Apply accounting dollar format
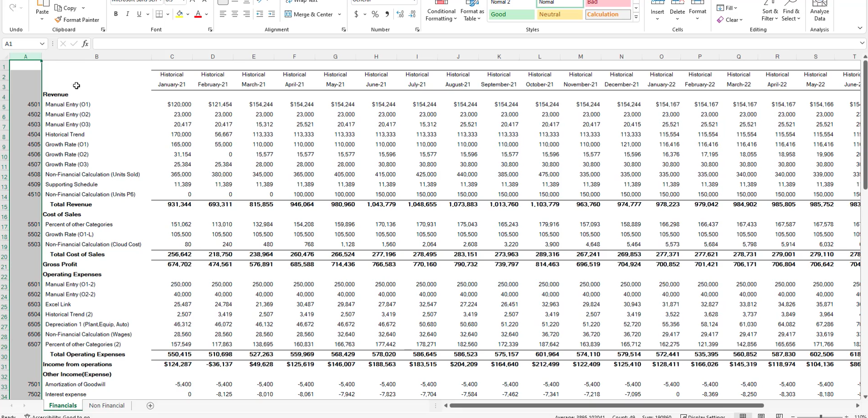The width and height of the screenshot is (868, 418). tap(356, 14)
